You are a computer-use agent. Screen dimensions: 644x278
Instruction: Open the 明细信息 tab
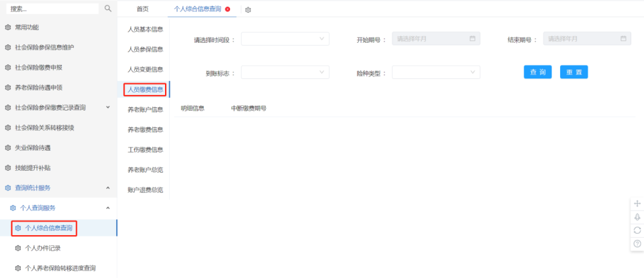click(193, 109)
